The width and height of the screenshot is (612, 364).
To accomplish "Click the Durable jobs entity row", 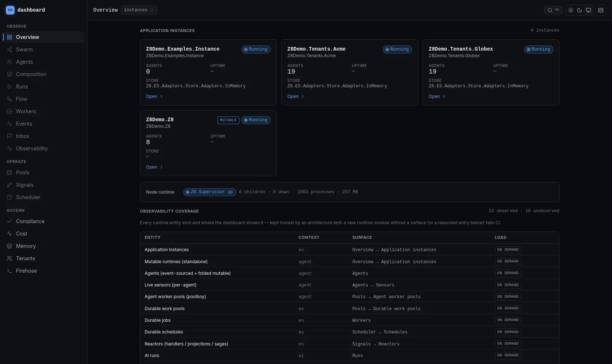I will [349, 320].
